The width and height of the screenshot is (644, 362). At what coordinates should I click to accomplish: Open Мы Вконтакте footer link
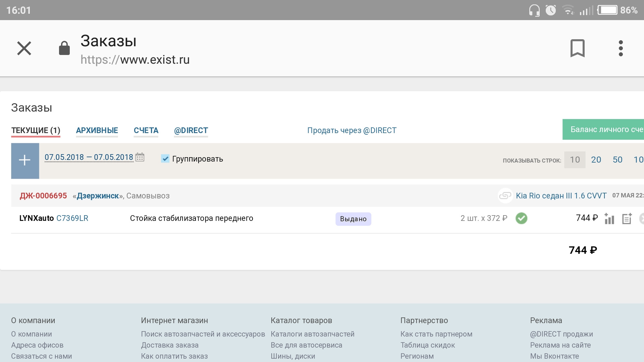(554, 356)
